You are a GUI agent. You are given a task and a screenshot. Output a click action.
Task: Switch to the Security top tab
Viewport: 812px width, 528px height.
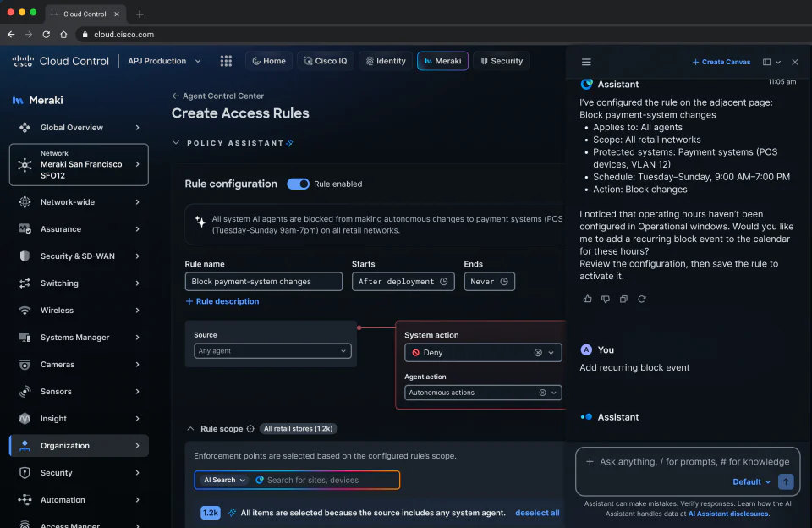[x=502, y=61]
